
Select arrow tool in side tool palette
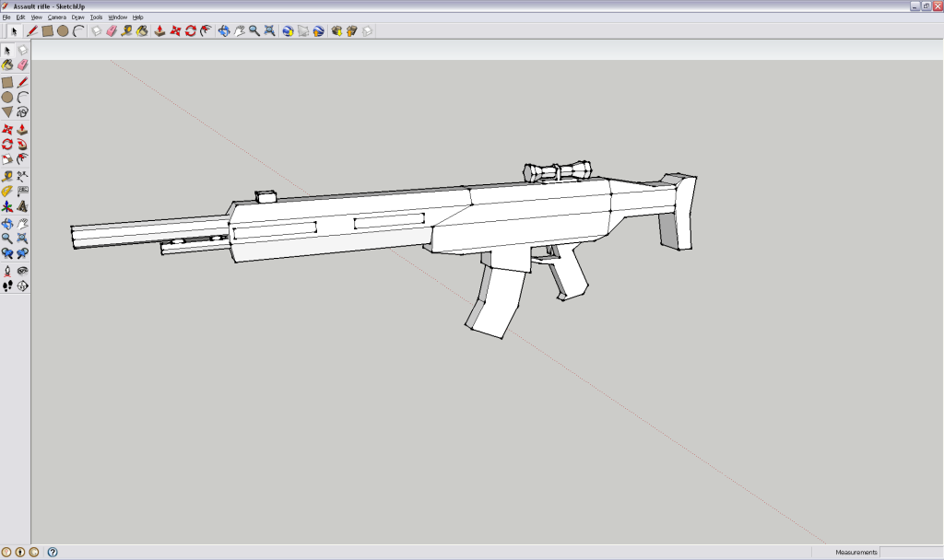7,50
